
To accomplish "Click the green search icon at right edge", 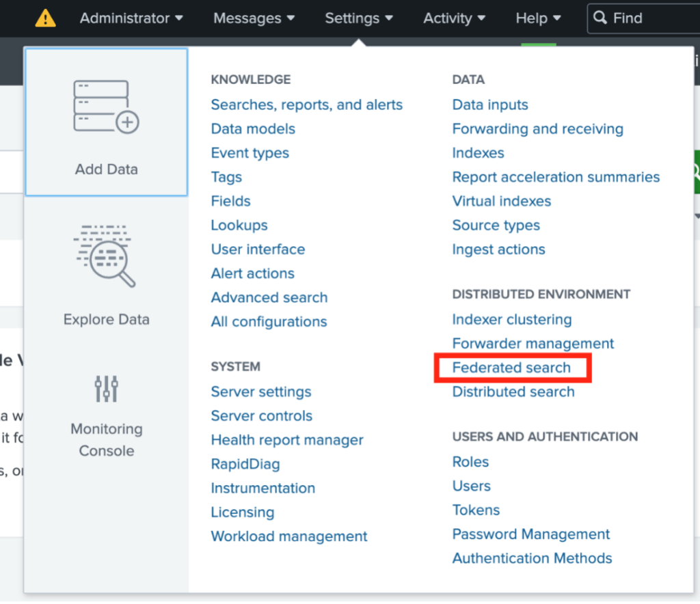I will tap(696, 171).
